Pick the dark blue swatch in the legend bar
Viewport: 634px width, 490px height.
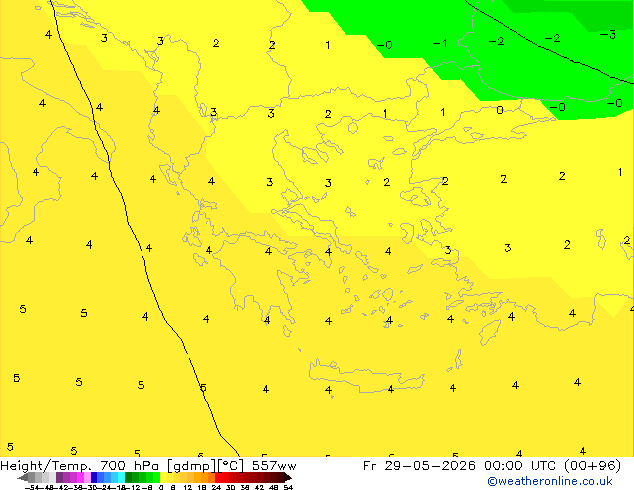click(x=94, y=477)
